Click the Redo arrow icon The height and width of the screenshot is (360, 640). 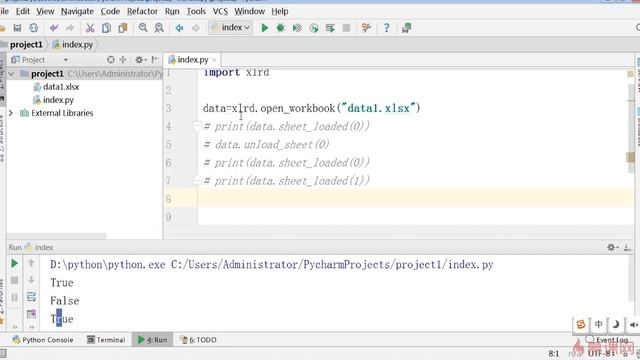point(70,28)
